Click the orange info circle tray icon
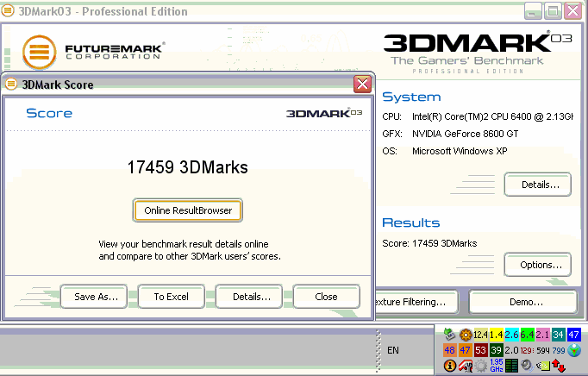The image size is (588, 376). (450, 366)
